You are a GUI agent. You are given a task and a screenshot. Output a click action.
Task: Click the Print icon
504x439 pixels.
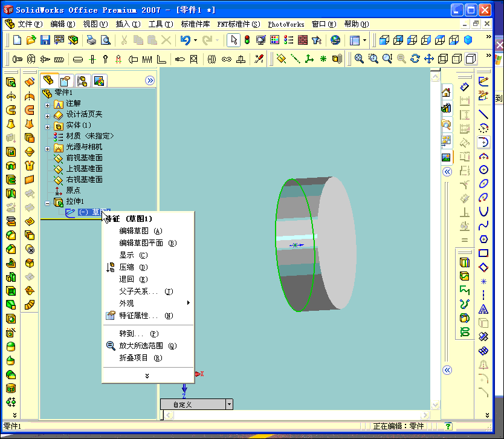point(91,40)
